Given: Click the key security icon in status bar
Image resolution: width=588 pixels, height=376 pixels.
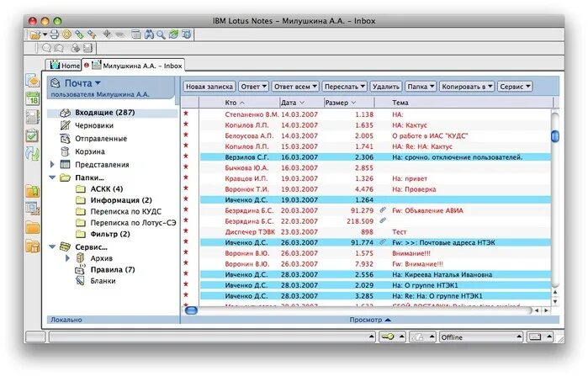Looking at the screenshot, I should pyautogui.click(x=388, y=336).
